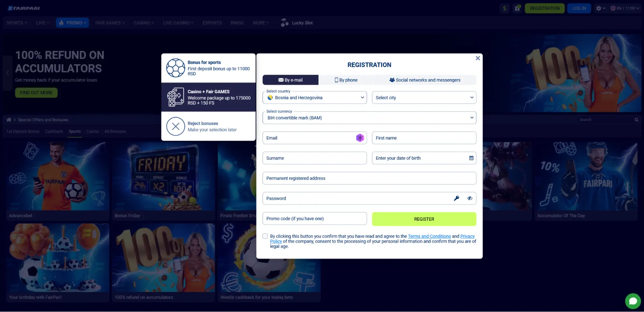The width and height of the screenshot is (644, 312).
Task: Open the EN language selector
Action: (625, 8)
